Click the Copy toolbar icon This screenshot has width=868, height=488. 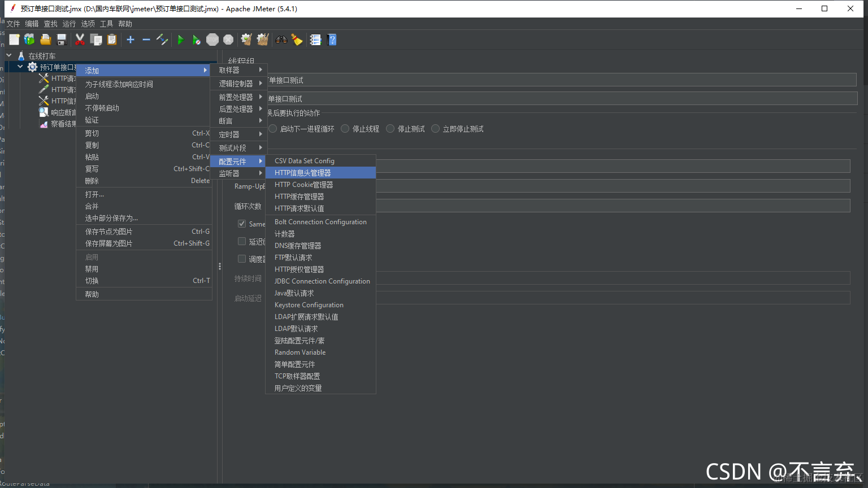(x=97, y=40)
